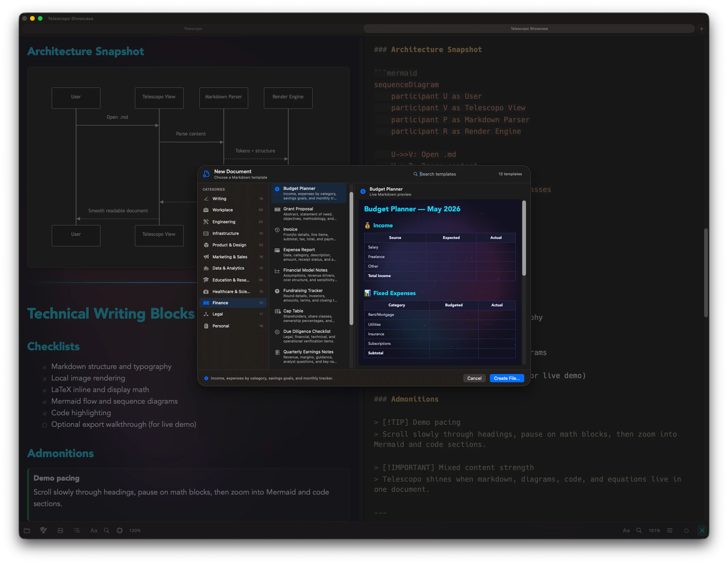The height and width of the screenshot is (564, 728).
Task: Select the Engineering category
Action: click(233, 222)
